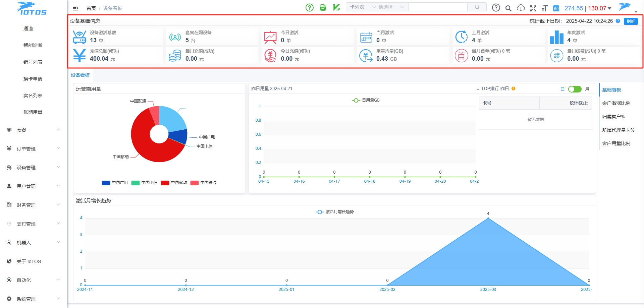The image size is (644, 308).
Task: Click the blue 刷新 button
Action: 631,21
